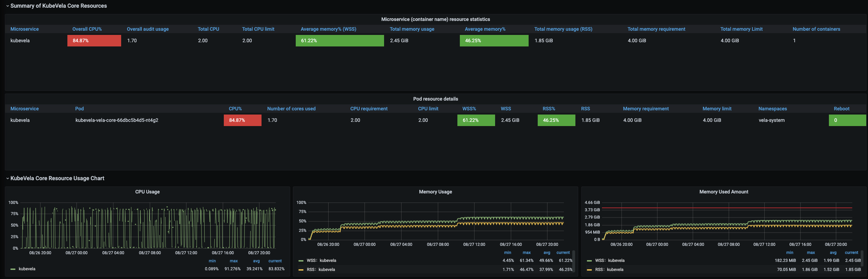Sort by Overall CPU% column header
868x279 pixels.
click(x=87, y=29)
